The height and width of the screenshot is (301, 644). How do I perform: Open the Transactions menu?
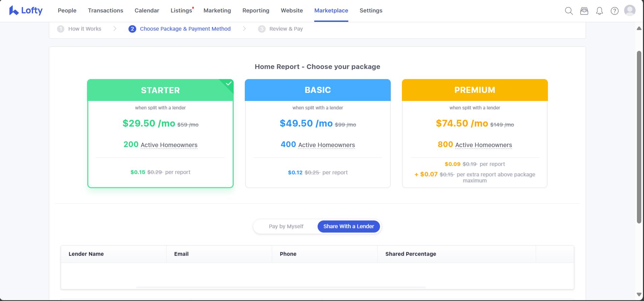click(106, 10)
